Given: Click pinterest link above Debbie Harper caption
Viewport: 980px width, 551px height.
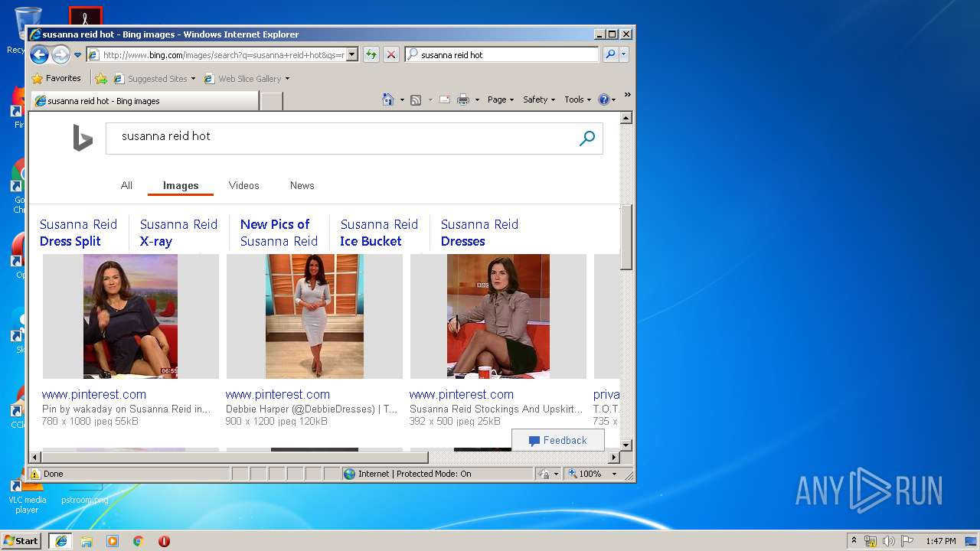Looking at the screenshot, I should tap(278, 394).
